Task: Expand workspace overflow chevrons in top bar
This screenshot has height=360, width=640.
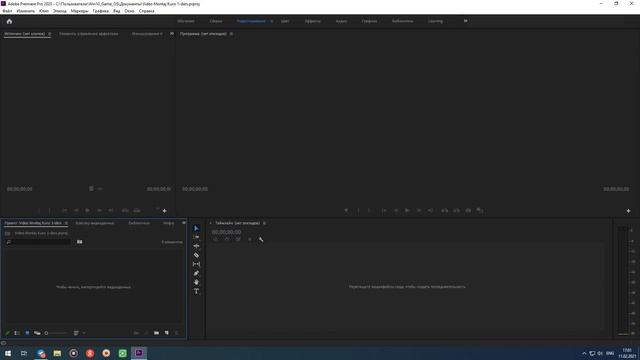Action: 465,21
